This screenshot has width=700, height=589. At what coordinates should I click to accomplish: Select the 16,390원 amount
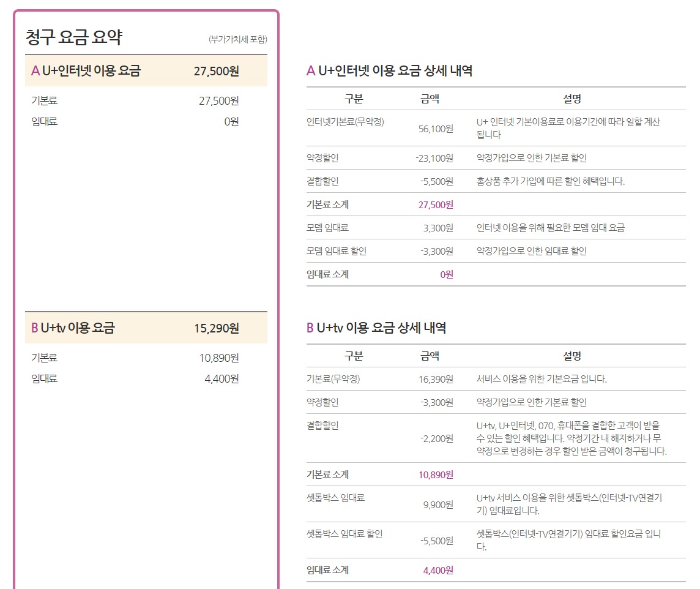coord(436,380)
